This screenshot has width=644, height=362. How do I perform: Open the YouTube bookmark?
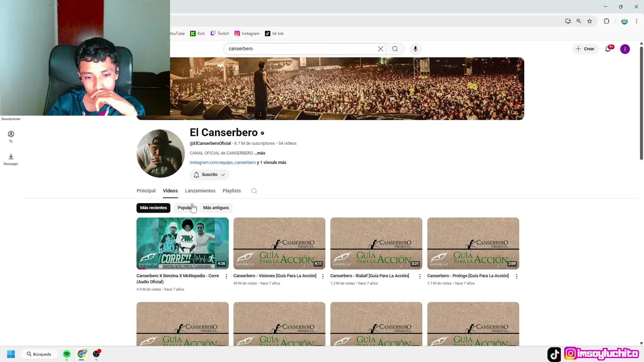177,34
